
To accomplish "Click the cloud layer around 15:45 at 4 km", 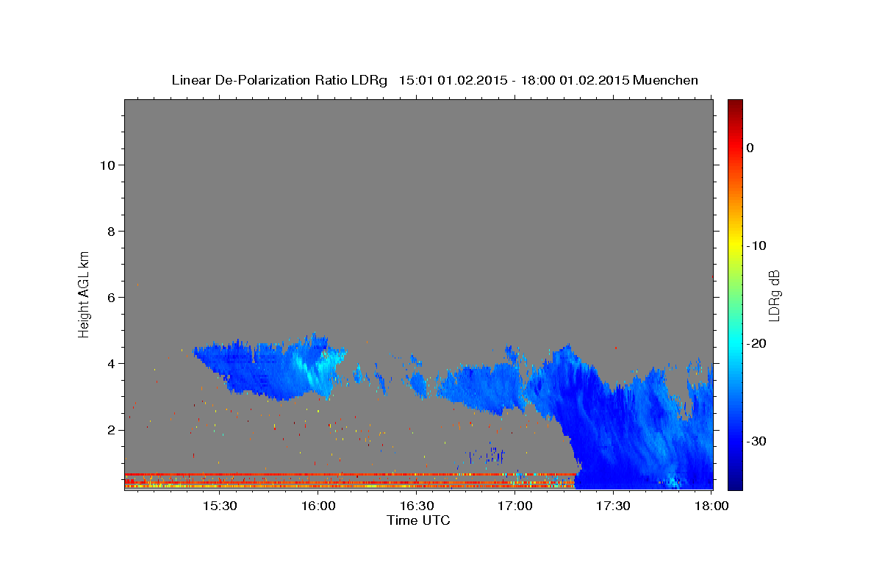I will pyautogui.click(x=268, y=367).
